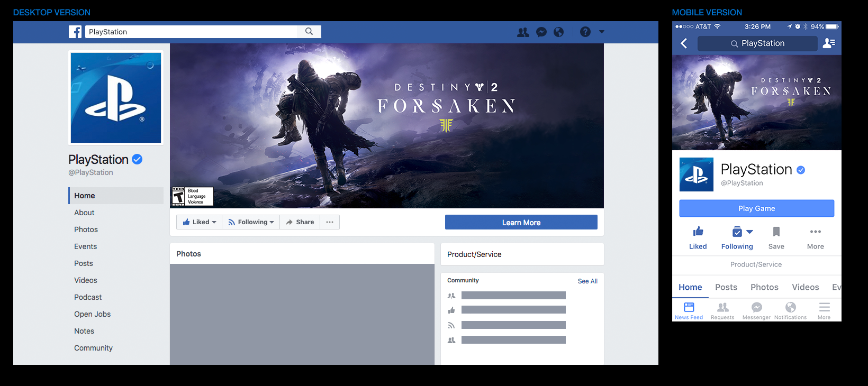Open Events in the left sidebar
Screen dimensions: 868x386
[85, 246]
